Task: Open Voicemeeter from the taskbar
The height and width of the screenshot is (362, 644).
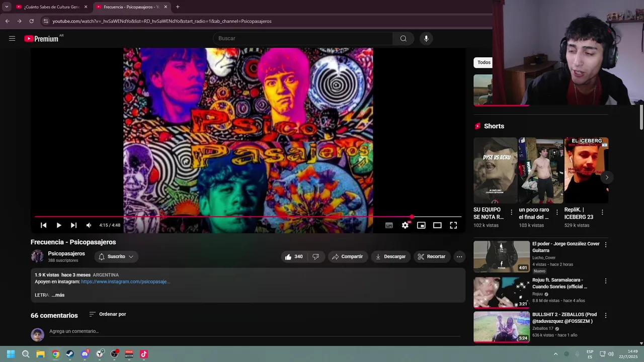Action: [x=129, y=354]
